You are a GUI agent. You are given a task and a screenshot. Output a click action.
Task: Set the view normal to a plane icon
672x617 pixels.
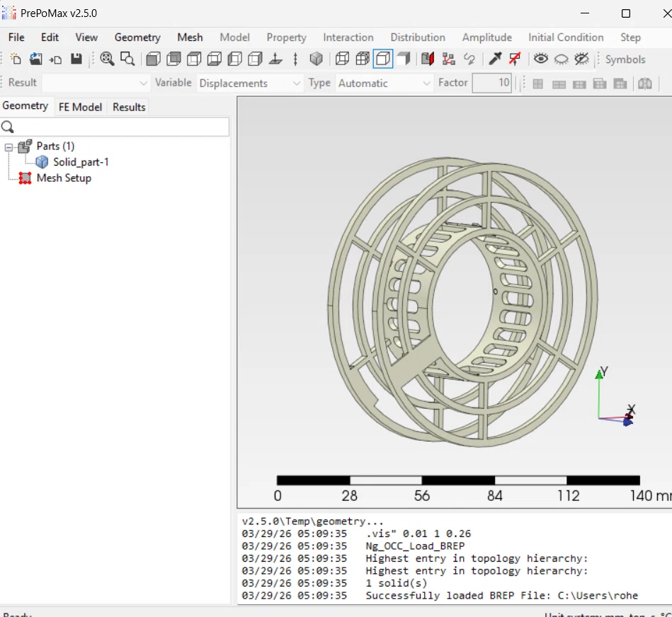(275, 59)
